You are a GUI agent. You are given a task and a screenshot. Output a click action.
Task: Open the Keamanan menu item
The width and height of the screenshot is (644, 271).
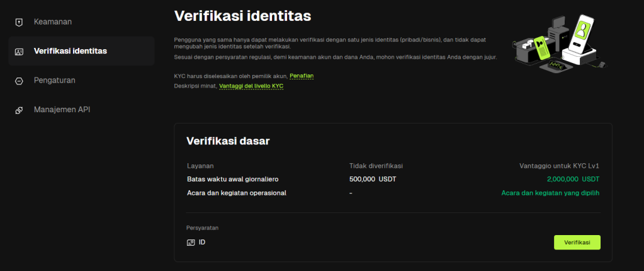pos(52,22)
